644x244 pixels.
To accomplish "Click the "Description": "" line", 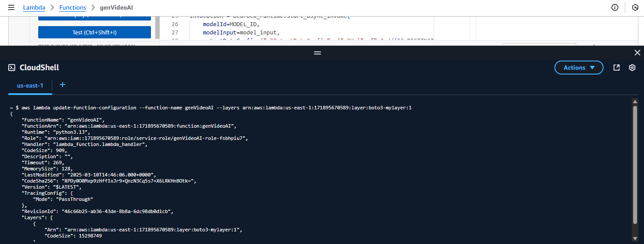I will pos(47,156).
